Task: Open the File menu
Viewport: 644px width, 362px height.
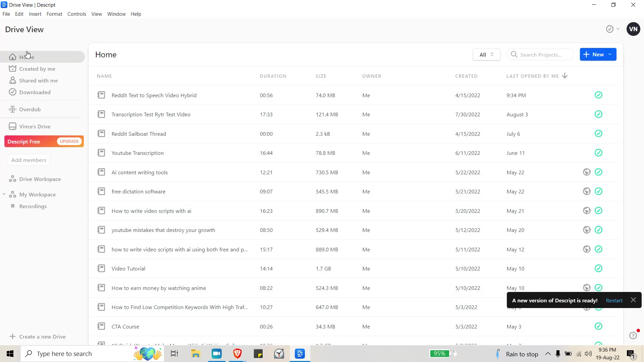Action: [6, 14]
